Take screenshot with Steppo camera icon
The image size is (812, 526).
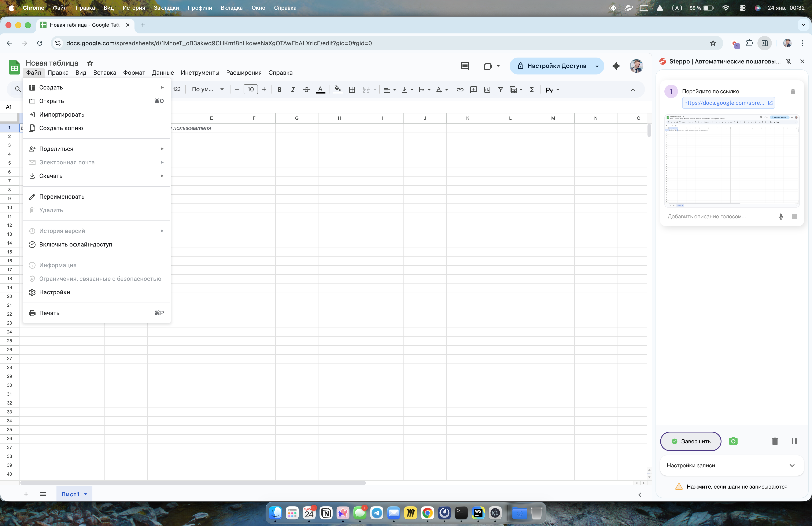coord(733,441)
